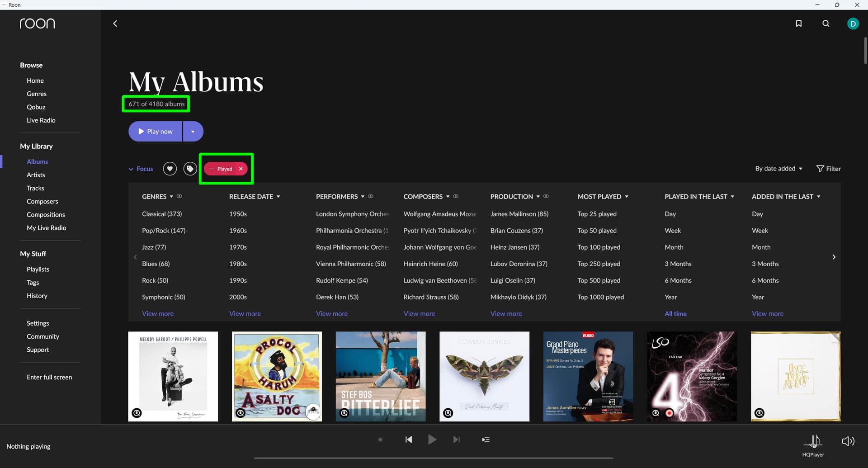Open Artists in My Library sidebar

coord(36,175)
